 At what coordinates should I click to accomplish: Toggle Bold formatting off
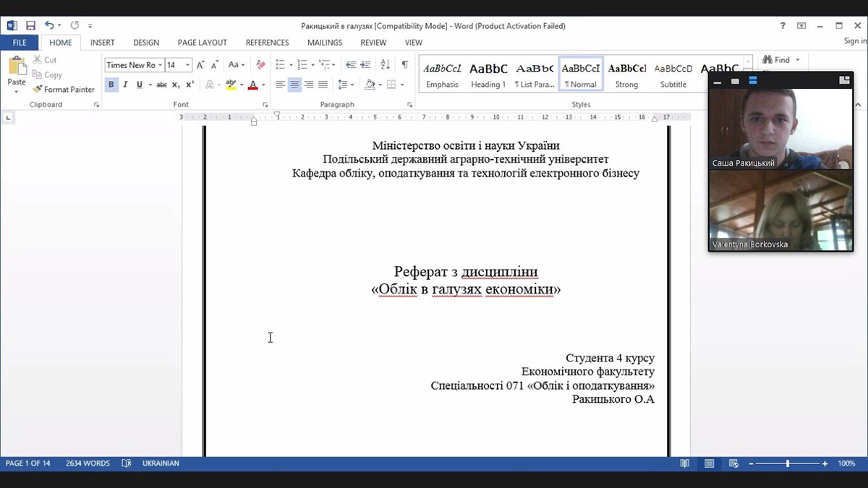tap(111, 85)
